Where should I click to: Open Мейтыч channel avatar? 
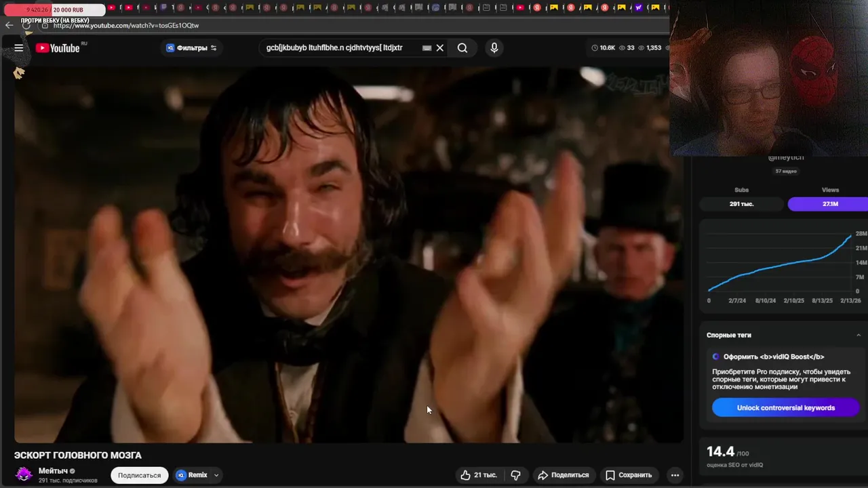click(24, 474)
